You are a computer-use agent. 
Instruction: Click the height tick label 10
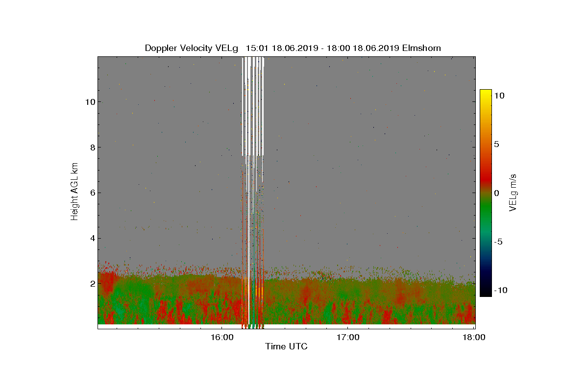(89, 102)
